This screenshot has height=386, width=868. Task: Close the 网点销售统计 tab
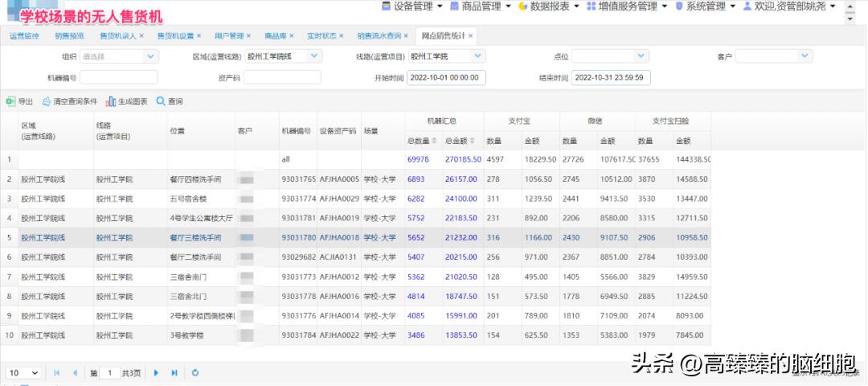coord(470,36)
